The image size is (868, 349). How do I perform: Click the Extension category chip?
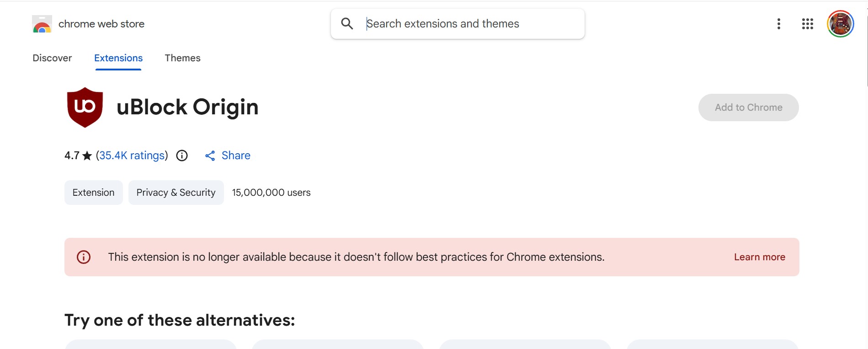93,193
